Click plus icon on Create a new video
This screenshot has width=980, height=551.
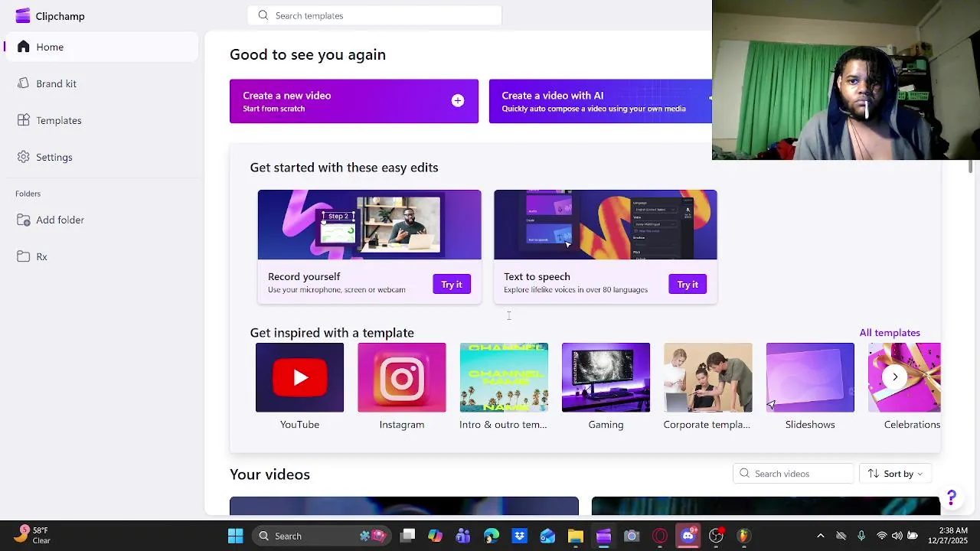458,100
